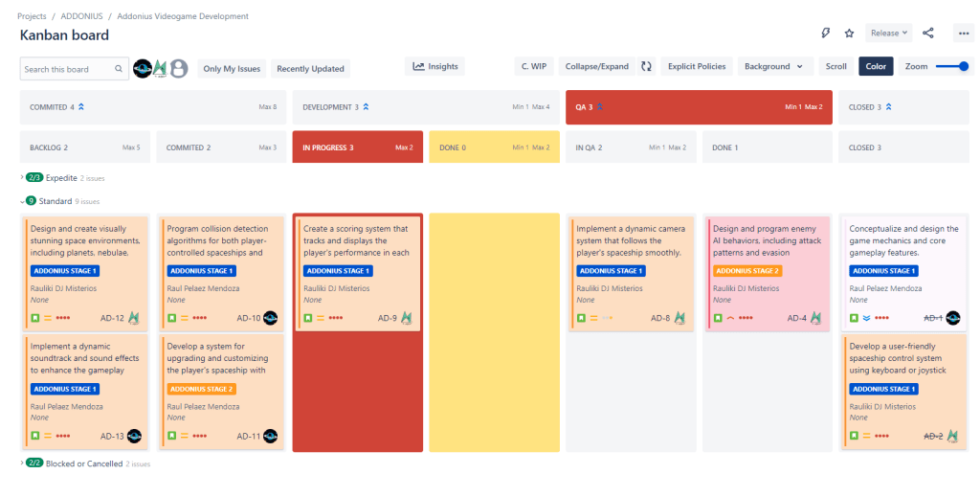Click the Search this board field
The width and height of the screenshot is (980, 497).
point(67,69)
